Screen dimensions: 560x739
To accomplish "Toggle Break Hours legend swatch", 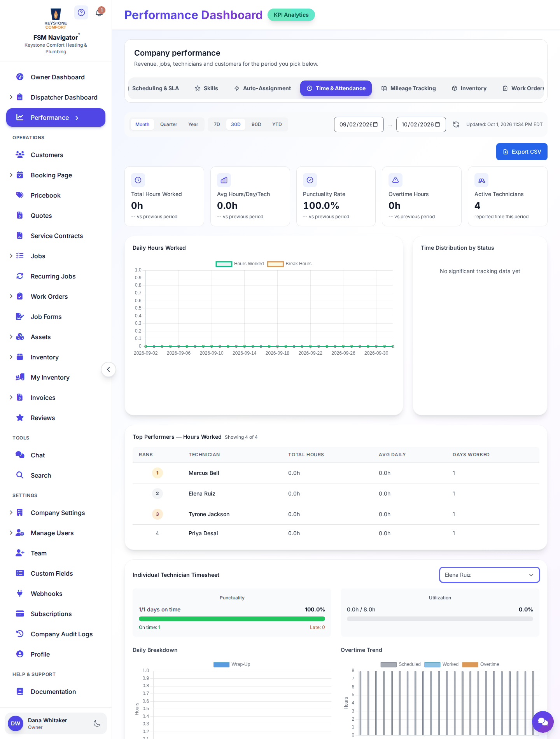I will (275, 264).
